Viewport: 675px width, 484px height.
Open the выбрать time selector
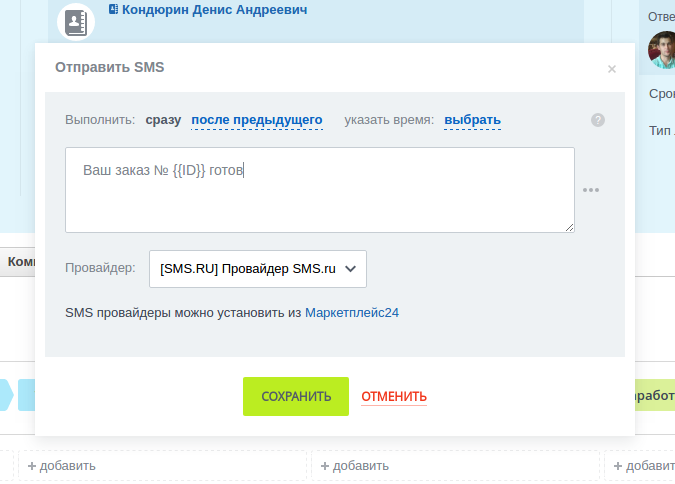click(472, 120)
